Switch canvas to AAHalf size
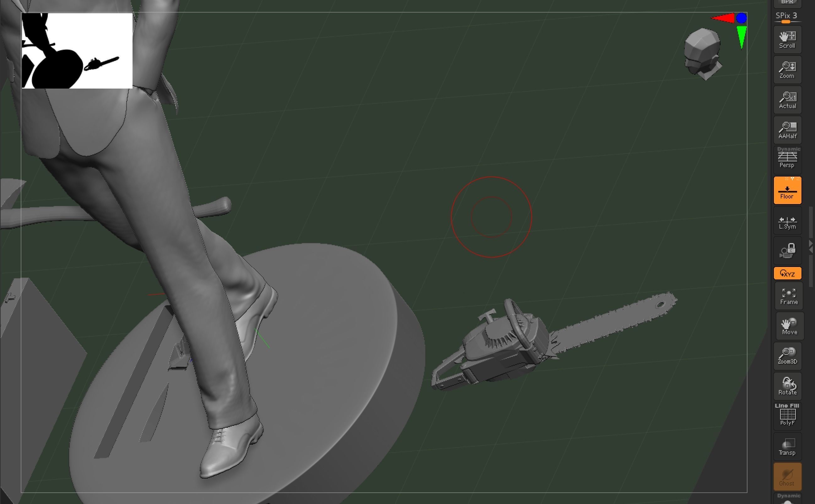 pos(787,130)
